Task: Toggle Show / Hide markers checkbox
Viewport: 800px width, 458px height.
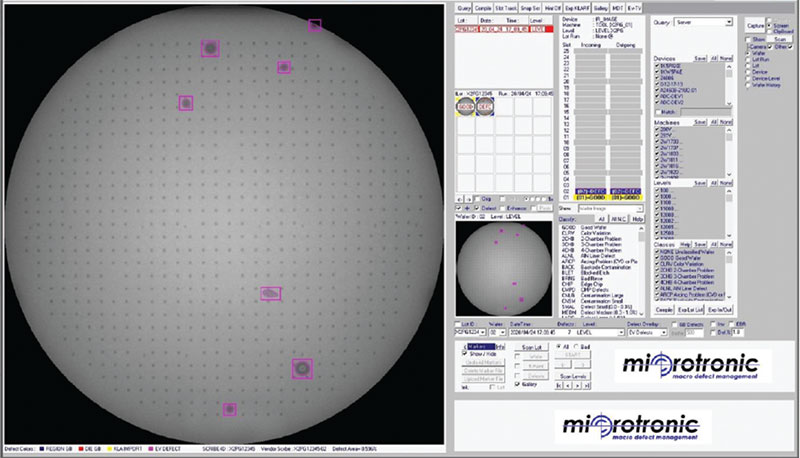Action: click(464, 353)
